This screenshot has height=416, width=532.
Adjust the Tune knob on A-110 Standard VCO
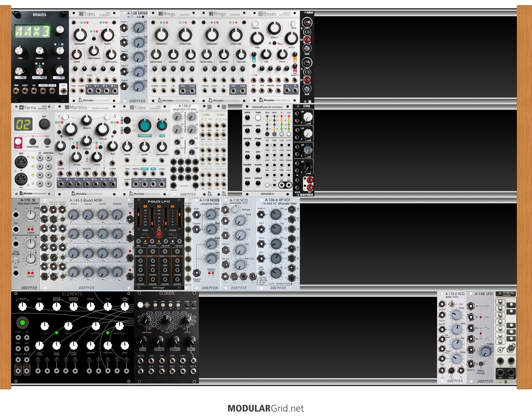coord(240,220)
